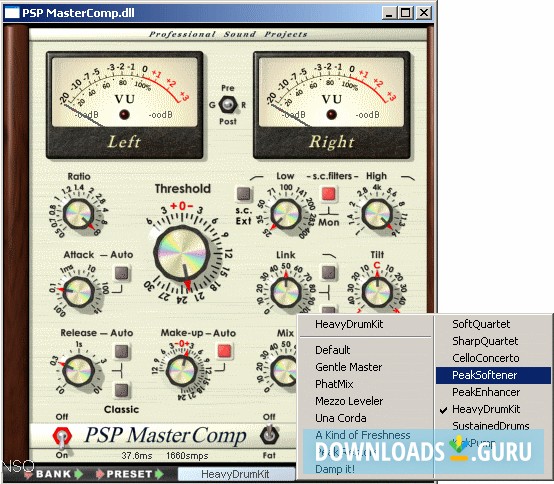The width and height of the screenshot is (554, 484).
Task: Click the Mix knob
Action: point(284,371)
